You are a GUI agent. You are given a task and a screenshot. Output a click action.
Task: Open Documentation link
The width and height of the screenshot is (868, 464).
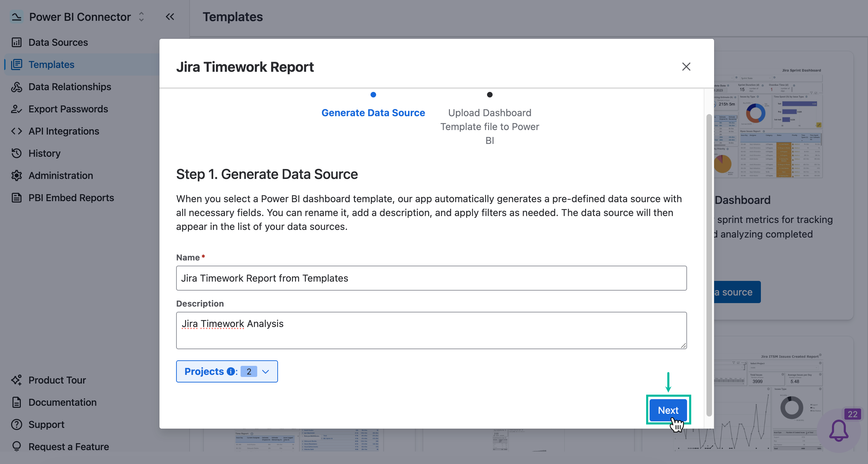pyautogui.click(x=62, y=402)
